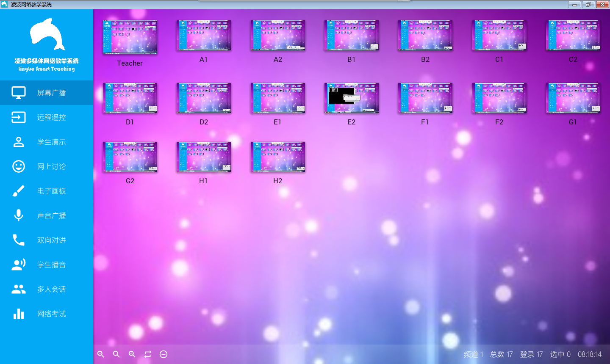Image resolution: width=610 pixels, height=364 pixels.
Task: Click the 频道 1 channel indicator
Action: [x=473, y=354]
